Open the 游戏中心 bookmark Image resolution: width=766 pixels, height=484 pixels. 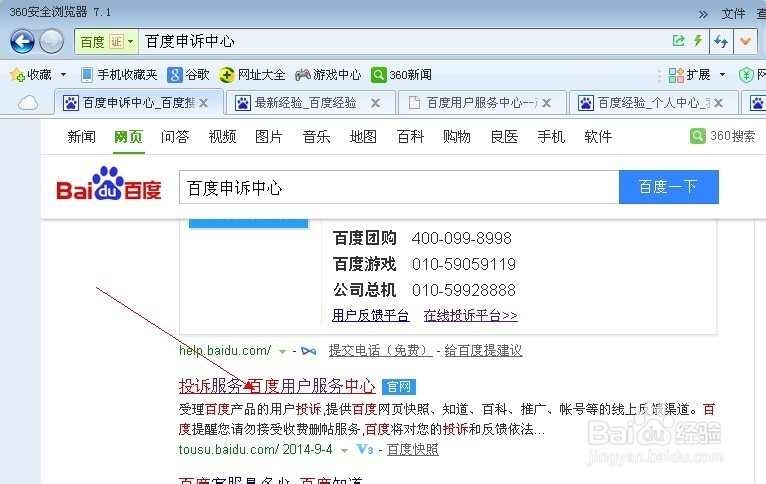(328, 75)
